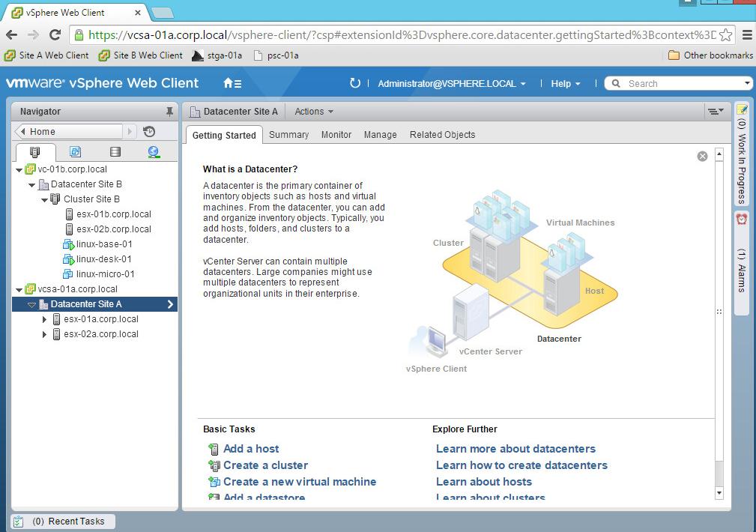The width and height of the screenshot is (756, 532).
Task: Expand the esx-01a.corp.local host
Action: tap(44, 319)
